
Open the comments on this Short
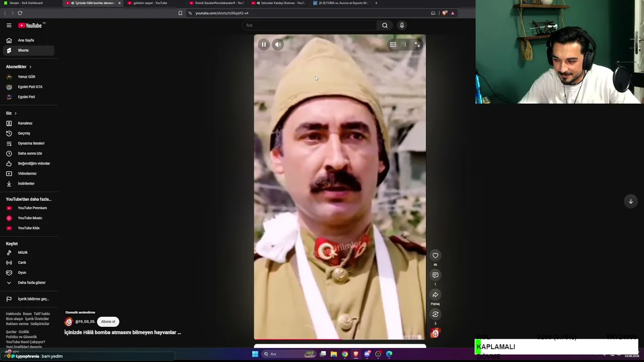coord(435,275)
